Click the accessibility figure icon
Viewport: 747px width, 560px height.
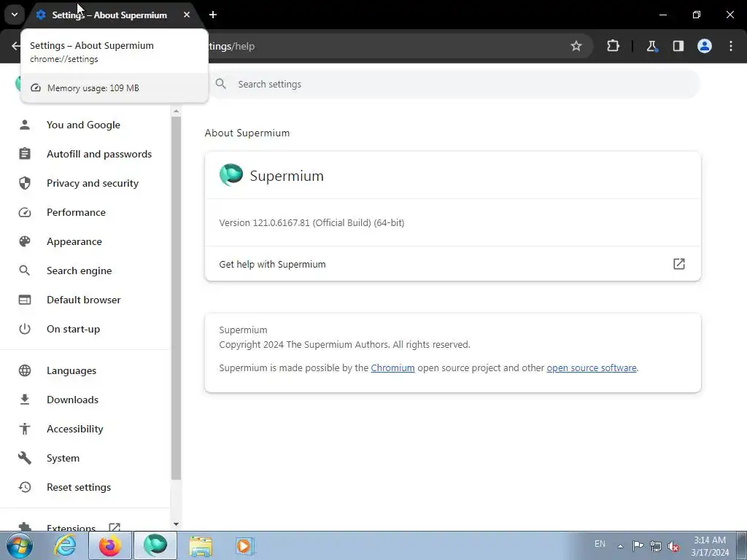25,429
